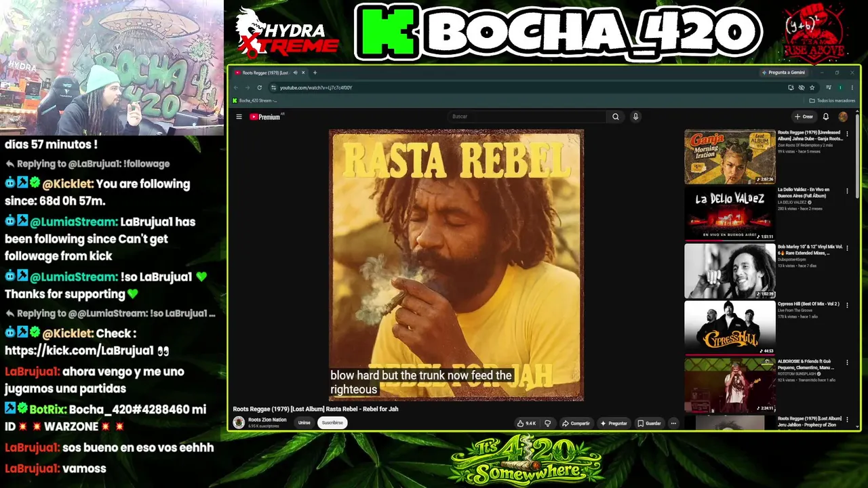Click the Unirse button

point(304,423)
